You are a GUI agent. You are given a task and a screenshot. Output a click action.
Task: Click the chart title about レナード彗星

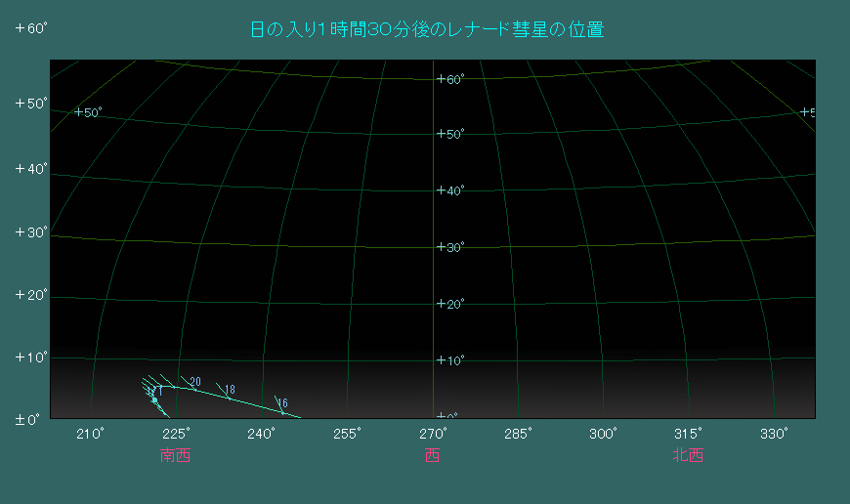pyautogui.click(x=428, y=30)
